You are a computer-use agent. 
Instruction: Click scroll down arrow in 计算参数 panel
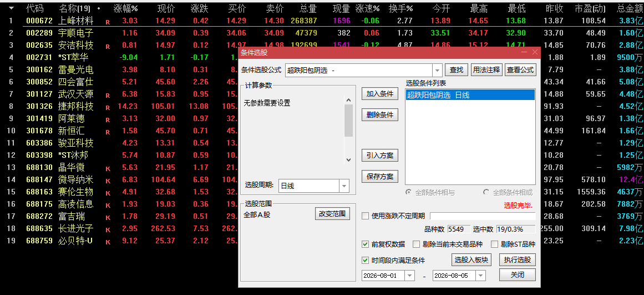coord(349,160)
